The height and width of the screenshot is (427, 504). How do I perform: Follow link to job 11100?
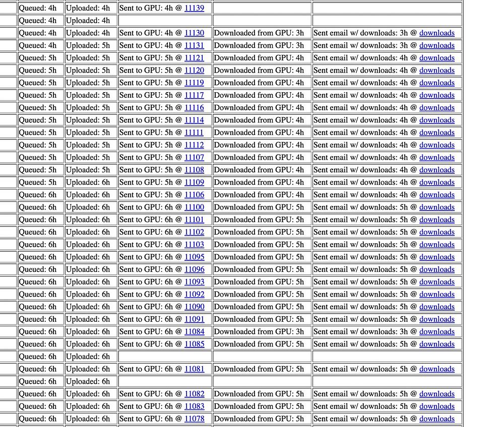pyautogui.click(x=194, y=207)
